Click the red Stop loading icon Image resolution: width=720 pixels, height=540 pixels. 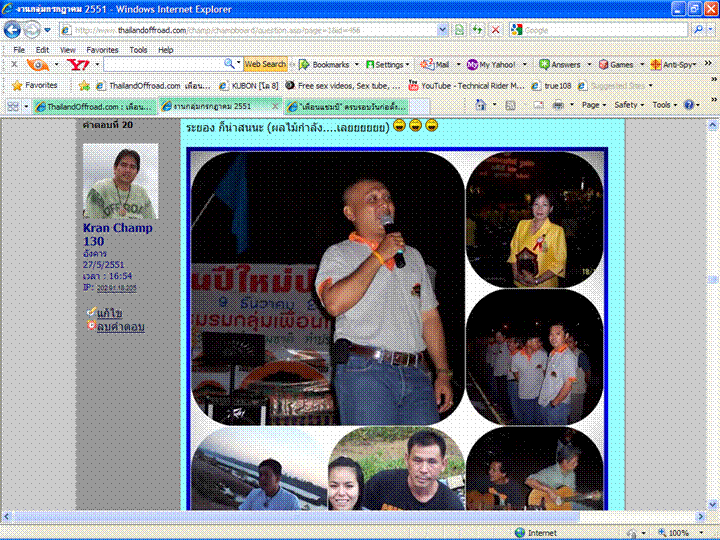pyautogui.click(x=496, y=30)
